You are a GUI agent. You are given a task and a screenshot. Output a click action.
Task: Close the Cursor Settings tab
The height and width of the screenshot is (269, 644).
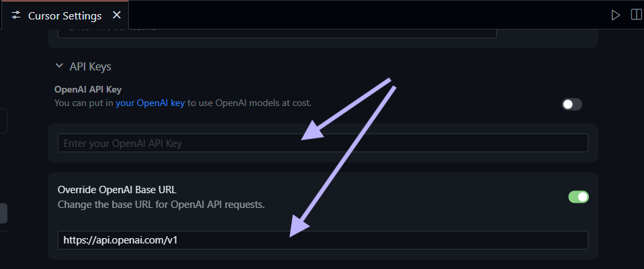click(117, 15)
